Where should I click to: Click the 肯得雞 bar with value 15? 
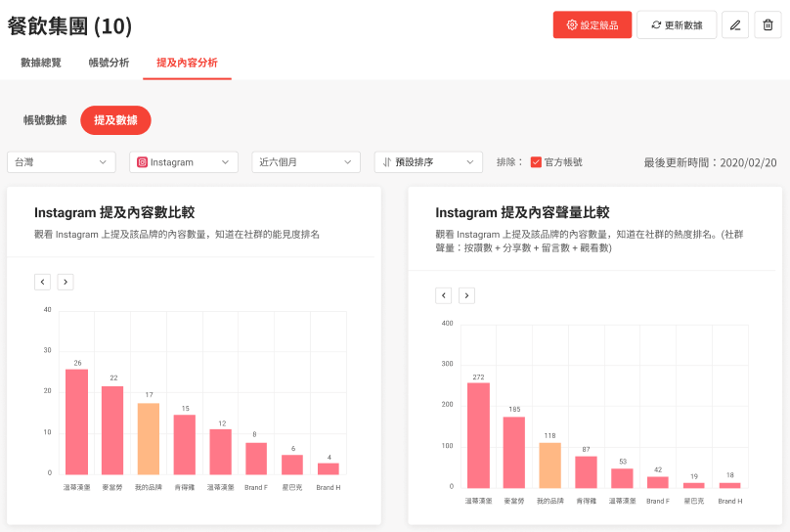point(185,445)
